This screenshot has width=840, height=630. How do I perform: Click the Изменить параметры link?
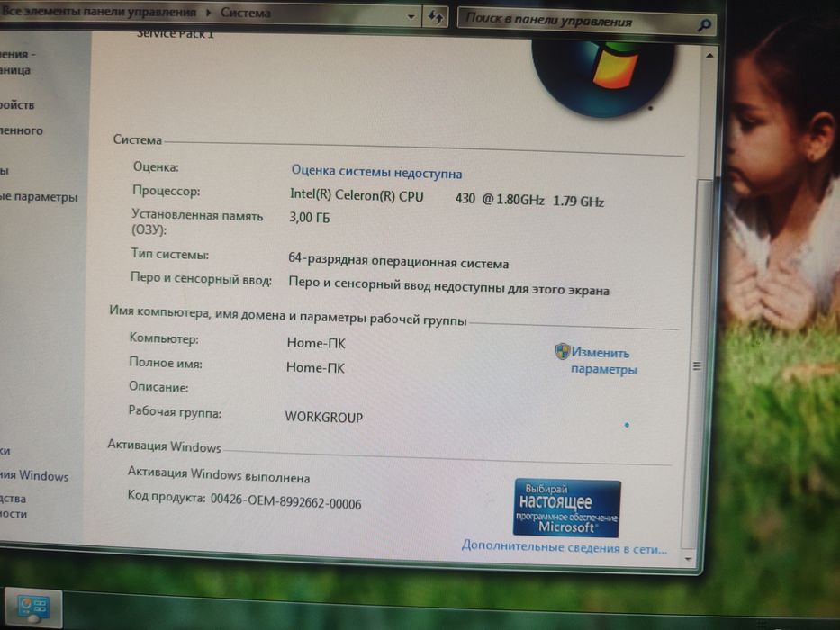tap(602, 361)
